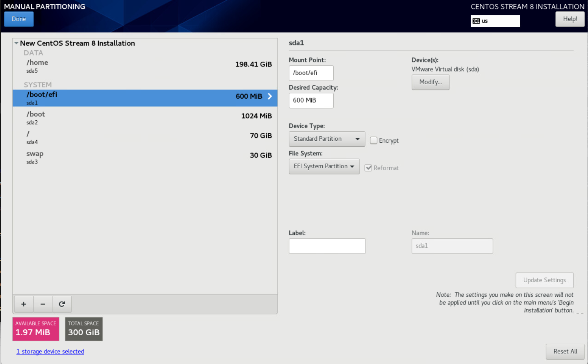Click the 30 GiB size of swap
This screenshot has width=588, height=364.
tap(261, 155)
